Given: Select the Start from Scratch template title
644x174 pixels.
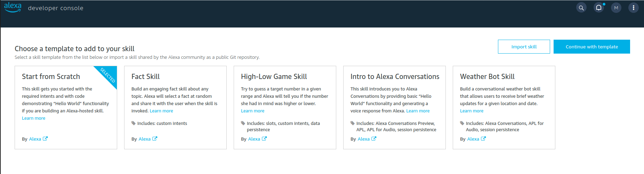Looking at the screenshot, I should (51, 77).
